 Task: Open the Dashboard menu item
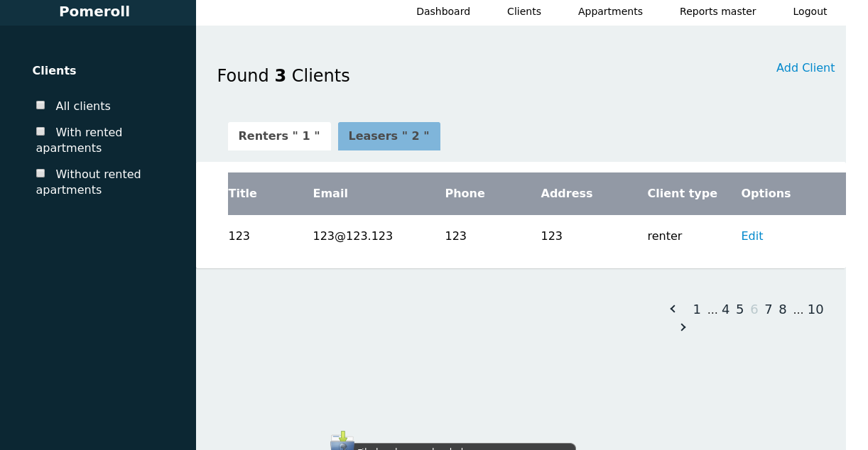443,11
